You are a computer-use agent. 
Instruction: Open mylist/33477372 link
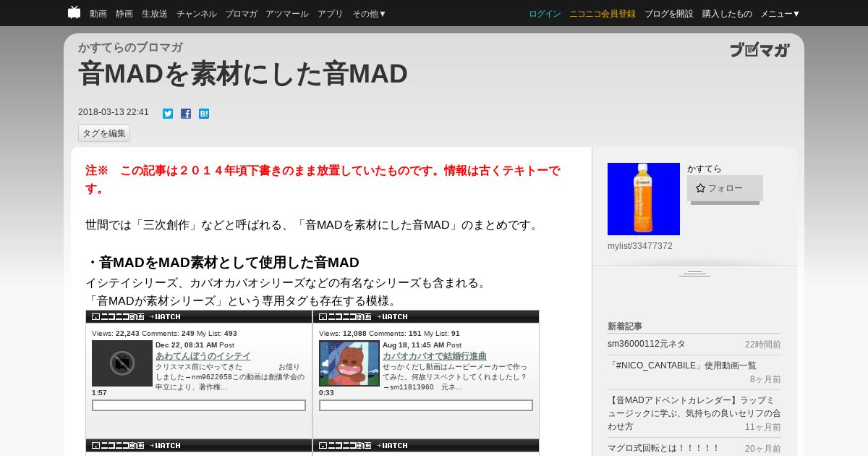[640, 246]
